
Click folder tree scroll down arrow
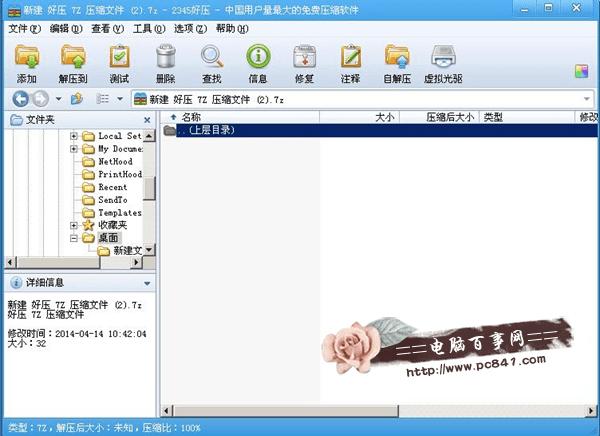[x=149, y=250]
